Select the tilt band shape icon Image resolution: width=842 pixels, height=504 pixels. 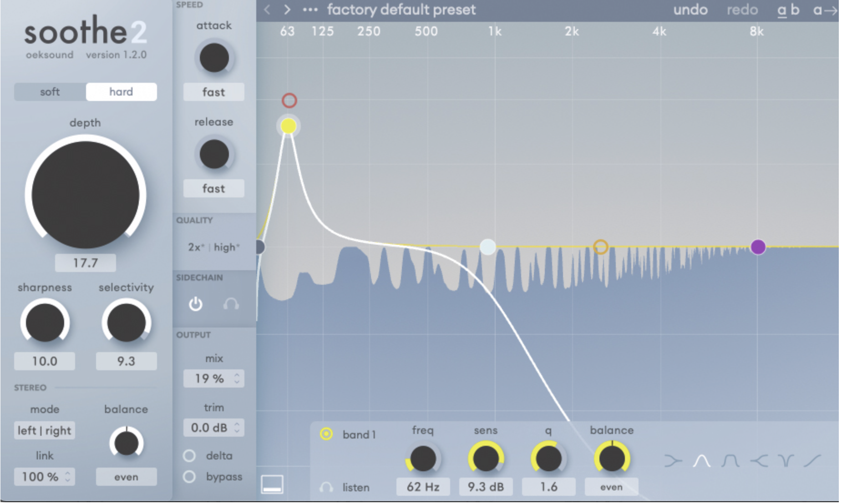[813, 460]
